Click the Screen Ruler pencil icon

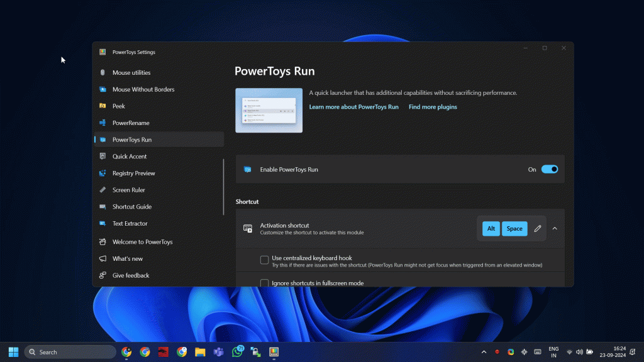[x=103, y=189]
